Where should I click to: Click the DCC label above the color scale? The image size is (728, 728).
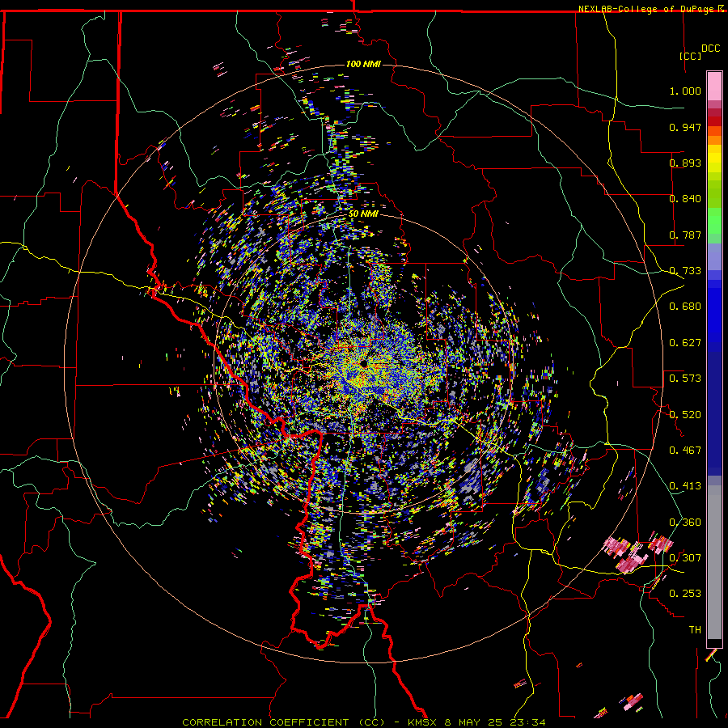click(x=710, y=49)
